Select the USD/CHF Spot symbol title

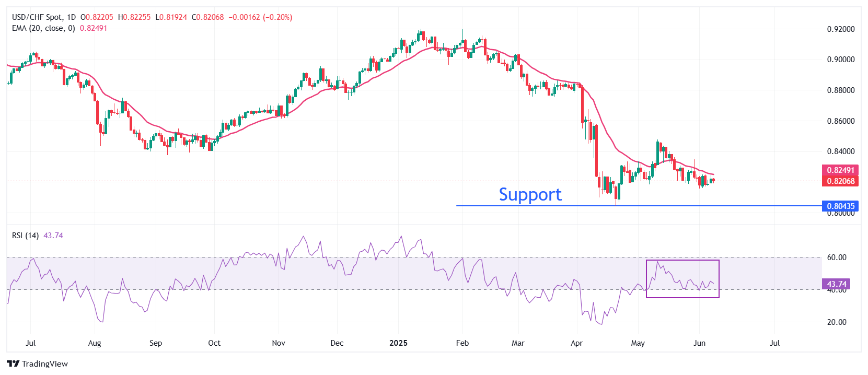coord(37,17)
